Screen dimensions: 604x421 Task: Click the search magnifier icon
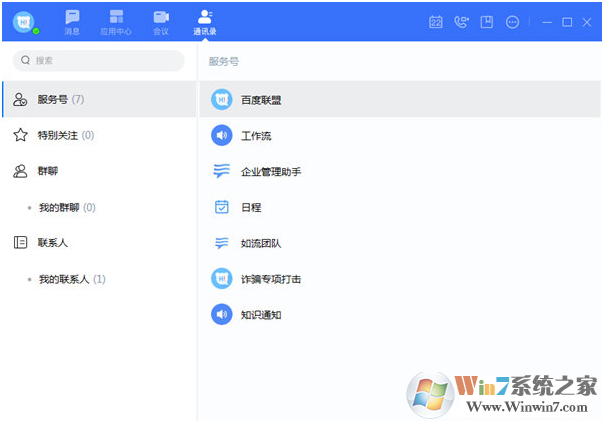(25, 60)
